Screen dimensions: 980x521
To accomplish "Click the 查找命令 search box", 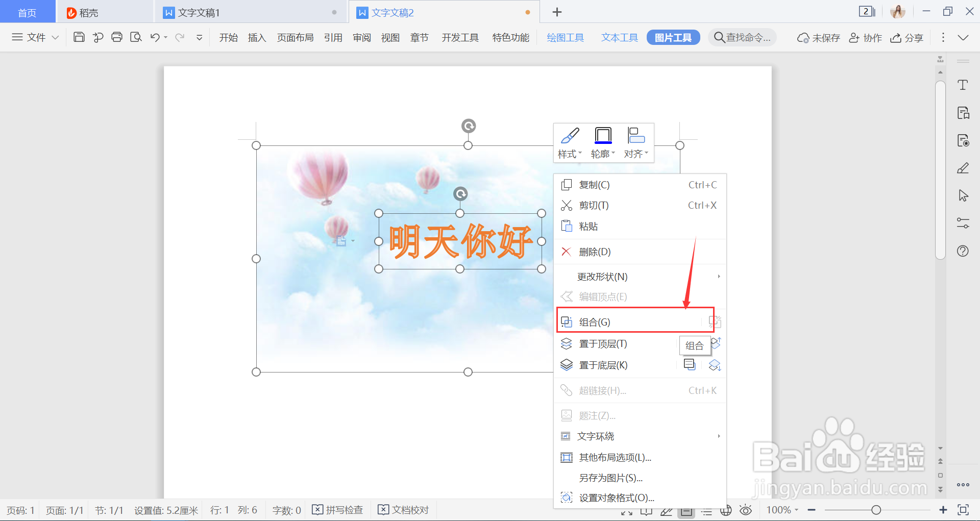I will pos(743,37).
